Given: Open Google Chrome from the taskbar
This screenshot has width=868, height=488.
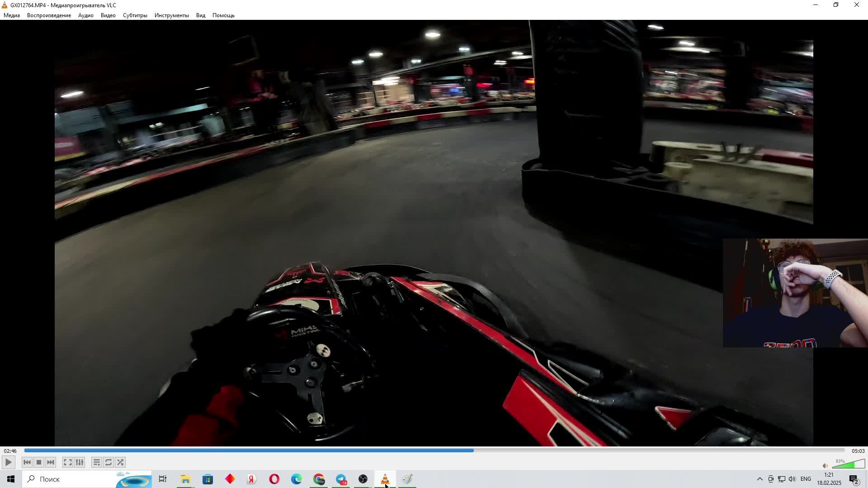Looking at the screenshot, I should point(319,479).
